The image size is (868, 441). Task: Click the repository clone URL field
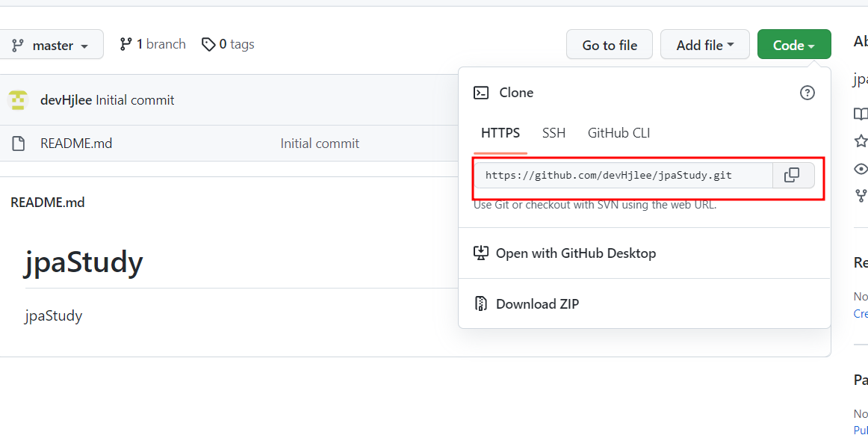point(623,176)
